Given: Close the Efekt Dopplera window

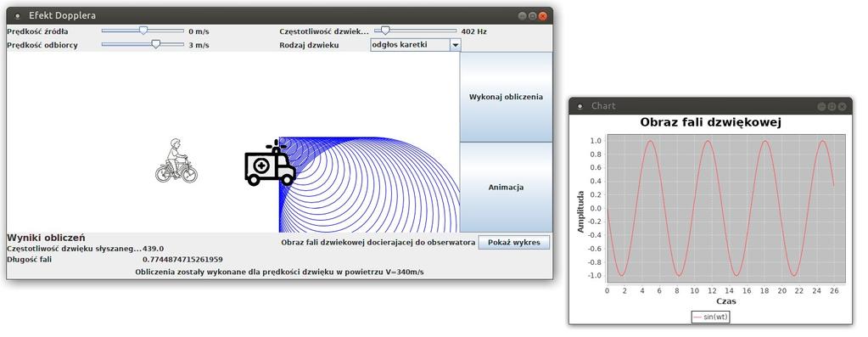Looking at the screenshot, I should point(542,16).
